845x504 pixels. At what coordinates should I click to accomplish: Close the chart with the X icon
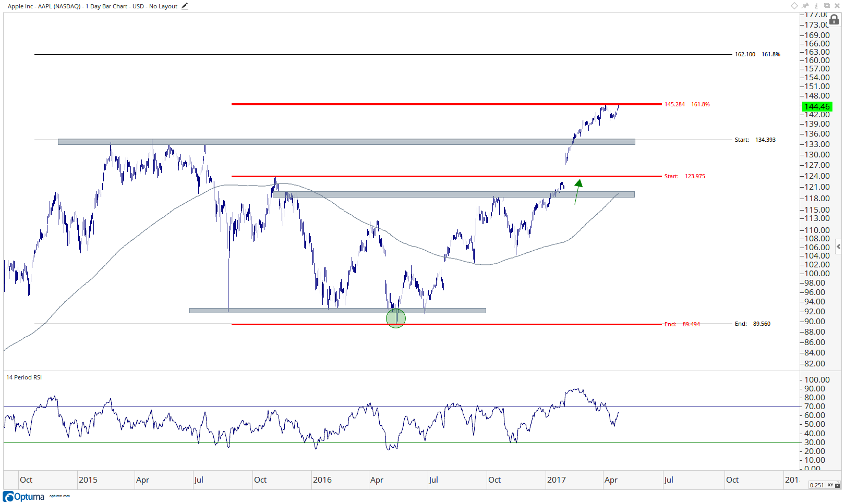[x=837, y=6]
